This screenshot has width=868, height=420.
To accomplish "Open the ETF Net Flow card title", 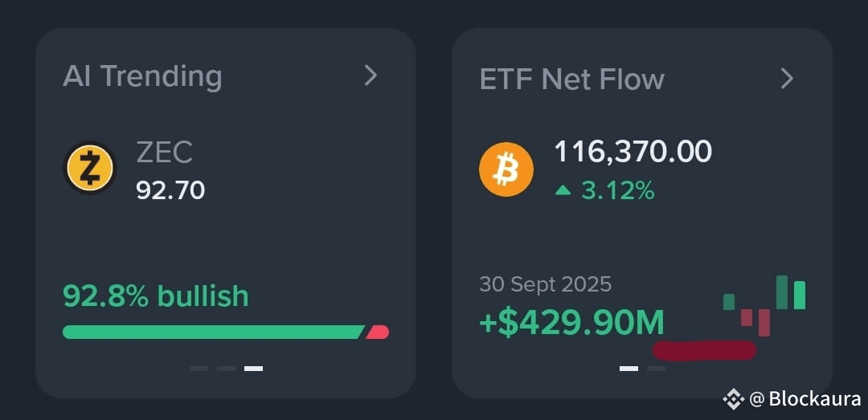I will pos(572,80).
